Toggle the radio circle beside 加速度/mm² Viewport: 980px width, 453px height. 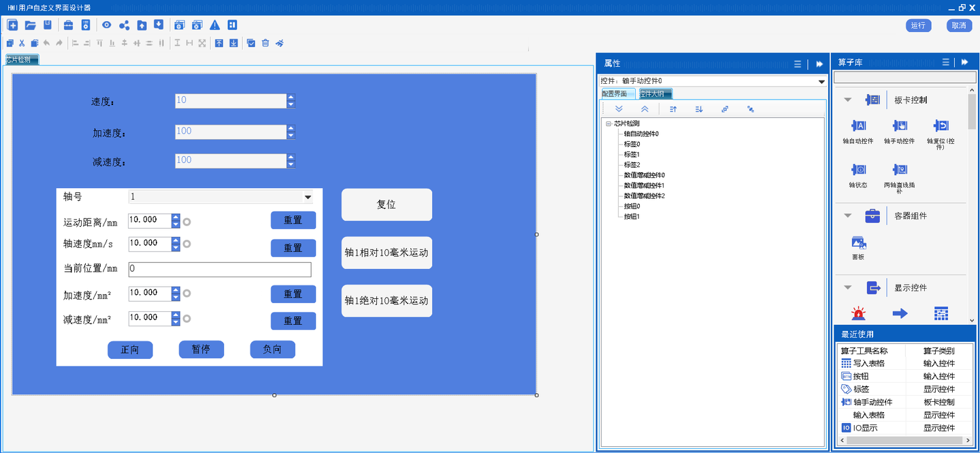pyautogui.click(x=187, y=294)
